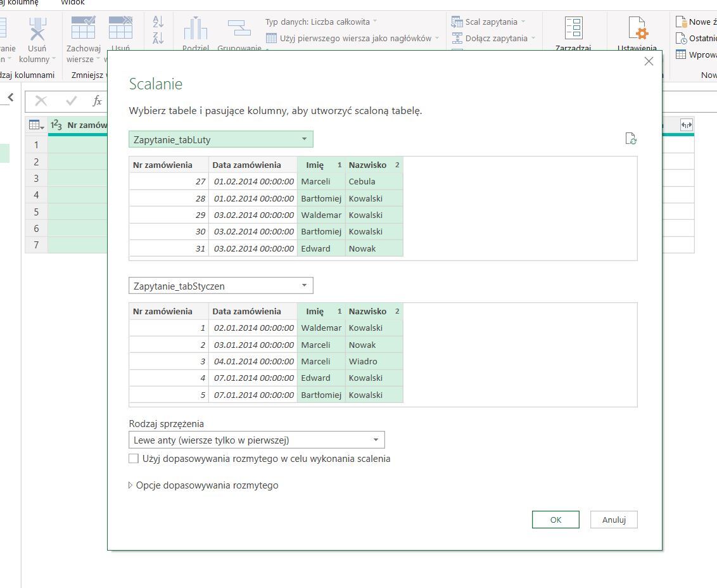Click the Usuń kolumny icon
Image resolution: width=717 pixels, height=588 pixels.
pyautogui.click(x=37, y=29)
